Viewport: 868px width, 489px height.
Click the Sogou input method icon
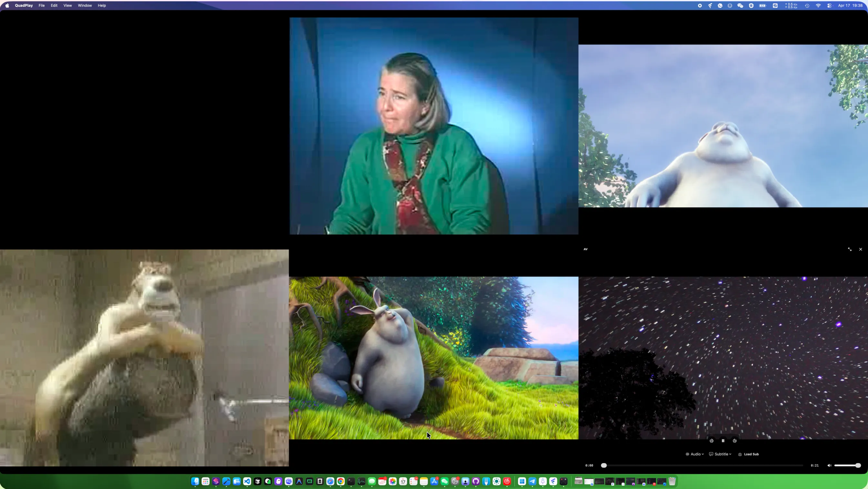coord(775,5)
